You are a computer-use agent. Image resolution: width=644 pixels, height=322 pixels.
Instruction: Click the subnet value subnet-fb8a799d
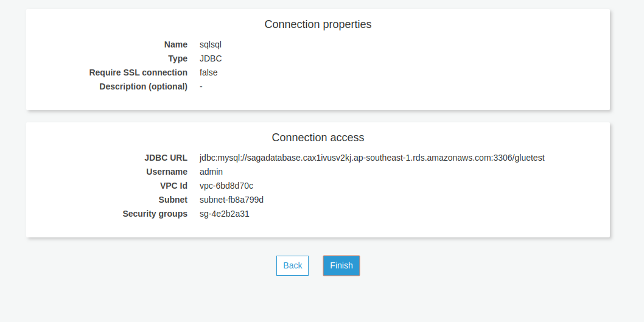point(231,200)
